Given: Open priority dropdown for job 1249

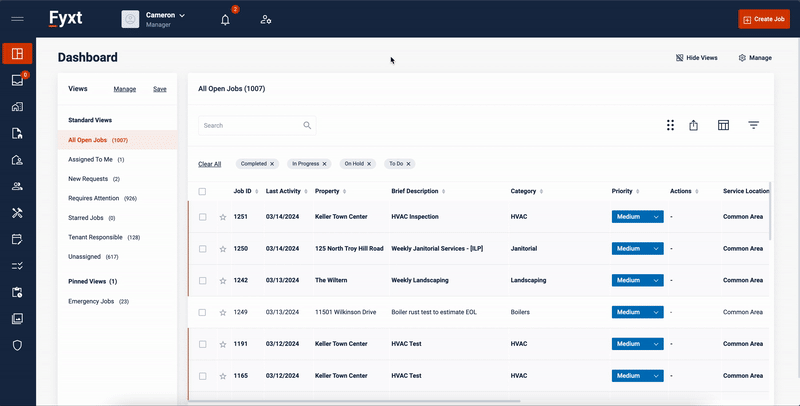Looking at the screenshot, I should point(656,312).
